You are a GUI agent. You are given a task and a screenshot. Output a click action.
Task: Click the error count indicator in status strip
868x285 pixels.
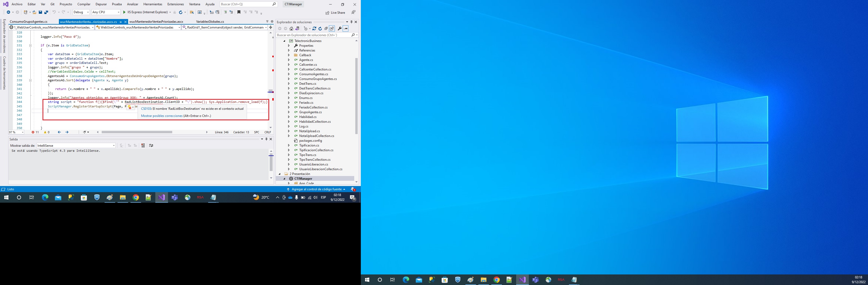click(35, 132)
